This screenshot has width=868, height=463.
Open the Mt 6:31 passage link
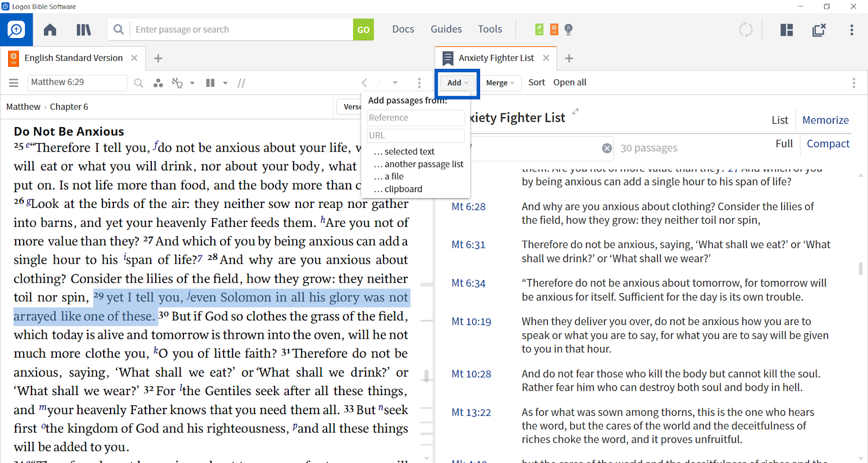tap(468, 245)
